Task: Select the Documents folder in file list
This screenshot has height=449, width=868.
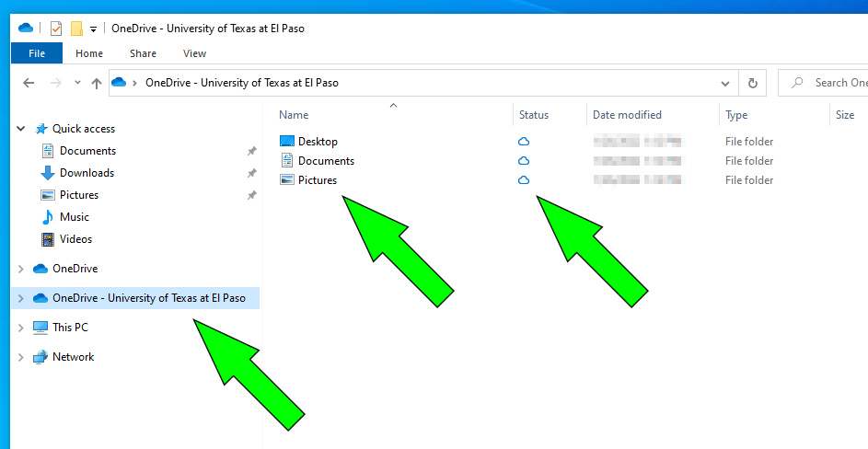Action: [x=326, y=161]
